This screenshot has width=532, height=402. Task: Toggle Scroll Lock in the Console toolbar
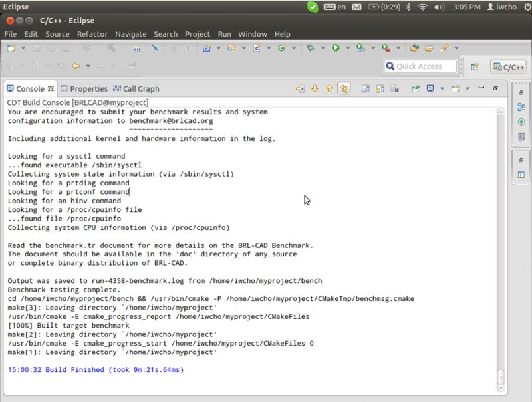379,88
